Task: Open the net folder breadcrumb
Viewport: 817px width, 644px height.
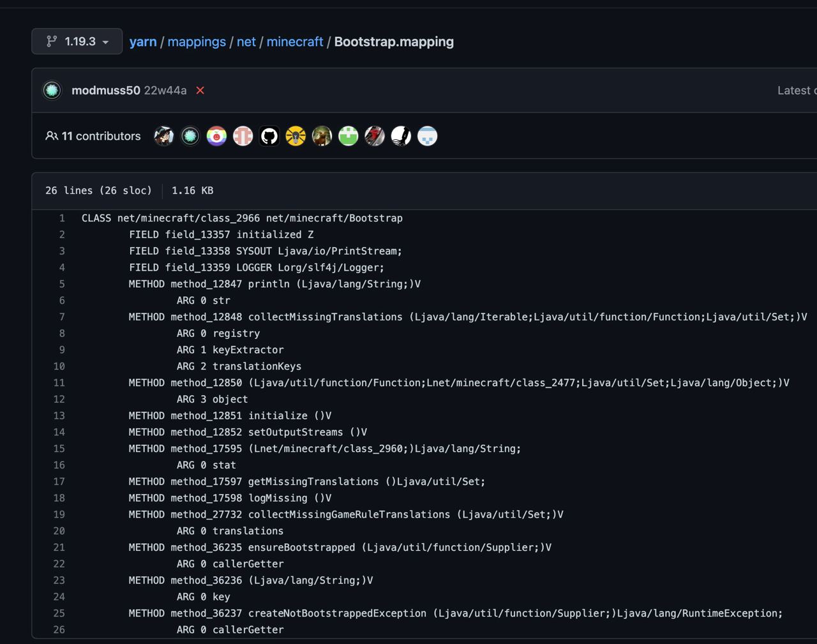Action: [246, 41]
